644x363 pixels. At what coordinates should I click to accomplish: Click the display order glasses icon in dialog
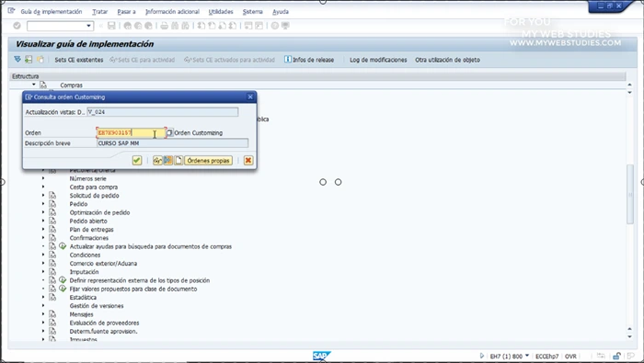[157, 161]
